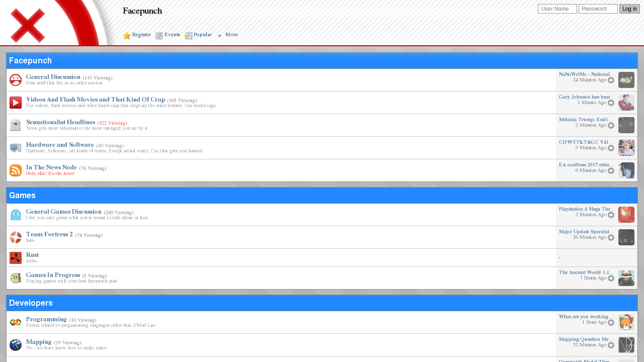Open General Discussion forum icon
The height and width of the screenshot is (362, 644).
click(16, 80)
